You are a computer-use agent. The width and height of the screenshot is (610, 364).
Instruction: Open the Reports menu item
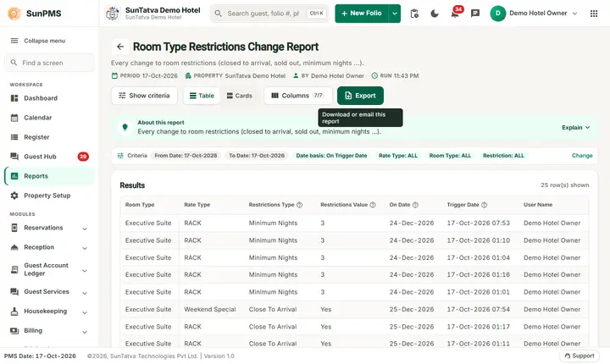(49, 176)
